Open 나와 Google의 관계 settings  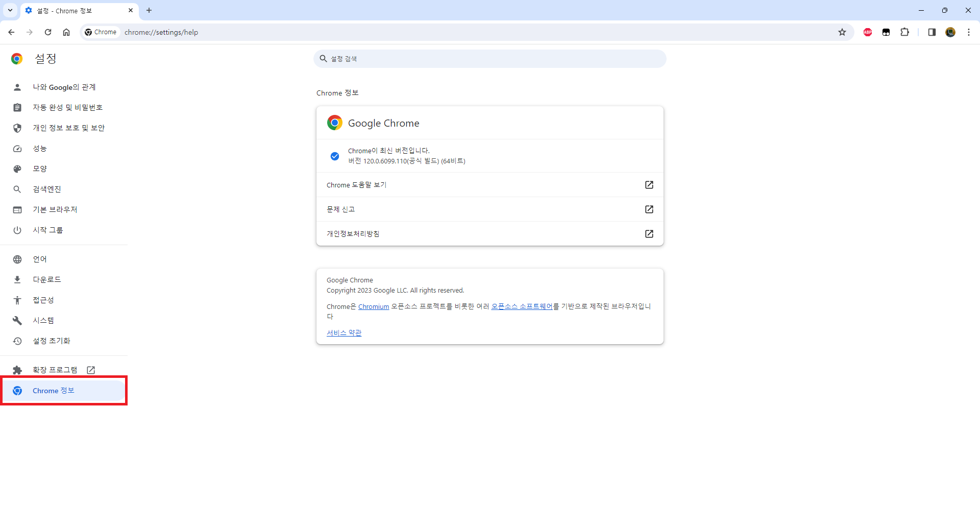[x=64, y=87]
